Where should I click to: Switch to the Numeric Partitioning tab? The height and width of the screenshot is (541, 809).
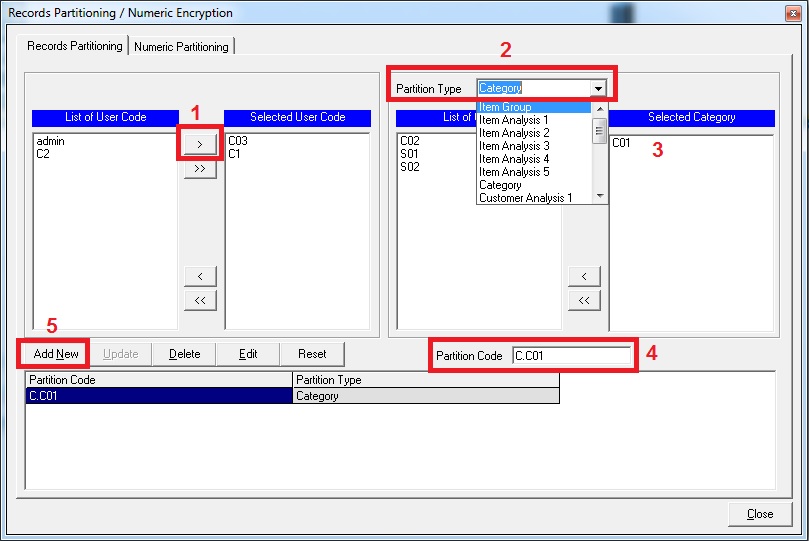tap(181, 47)
